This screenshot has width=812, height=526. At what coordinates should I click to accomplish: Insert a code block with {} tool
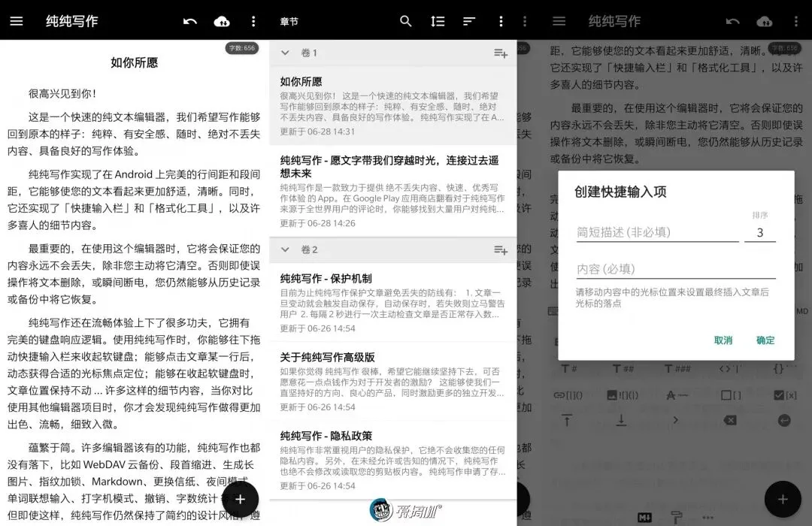click(784, 369)
